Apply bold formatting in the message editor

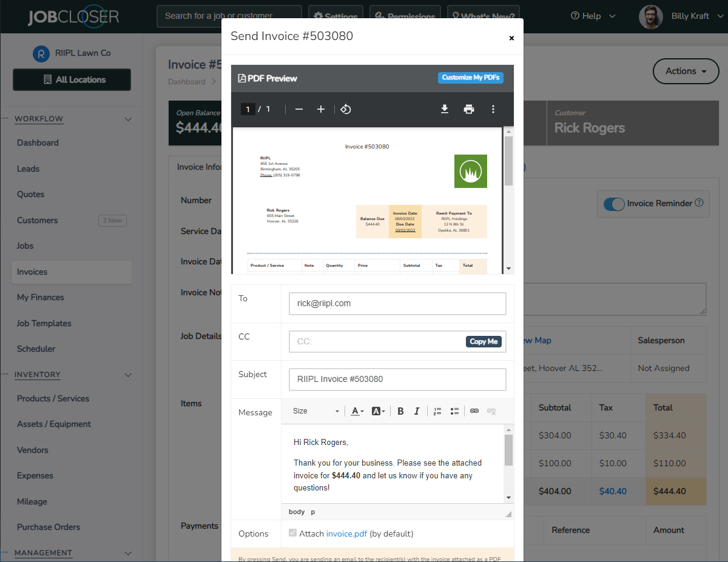click(400, 411)
